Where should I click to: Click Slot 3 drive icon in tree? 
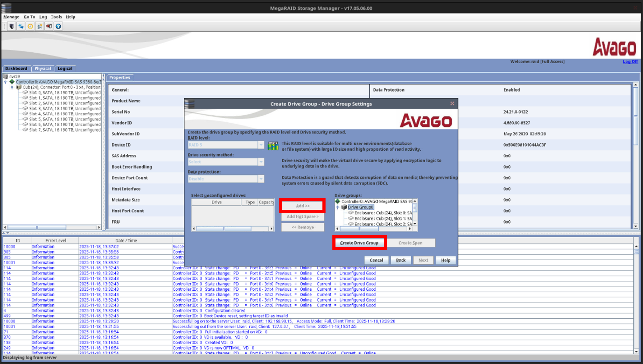(25, 108)
